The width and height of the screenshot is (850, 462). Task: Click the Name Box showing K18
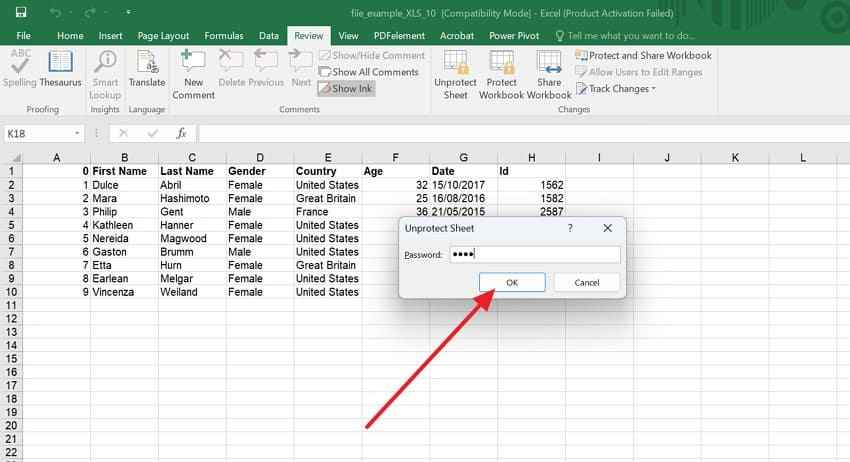[x=38, y=133]
